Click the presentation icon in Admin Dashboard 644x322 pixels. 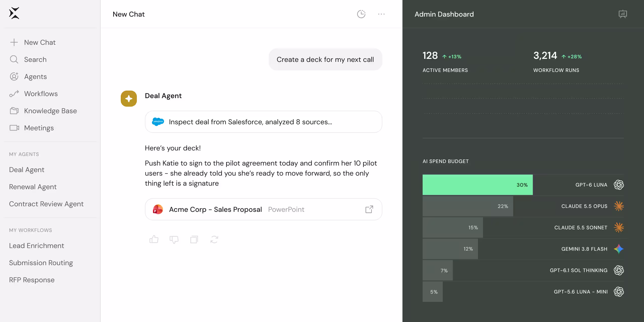pyautogui.click(x=623, y=14)
